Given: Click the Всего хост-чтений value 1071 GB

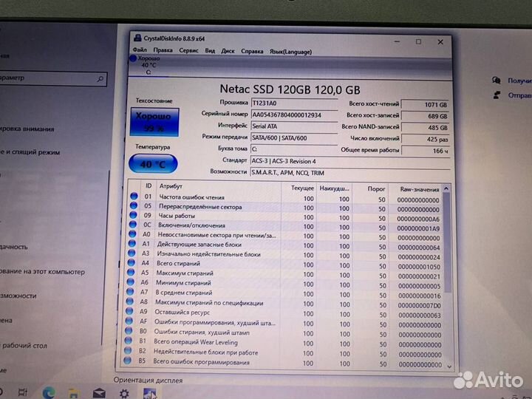Looking at the screenshot, I should [x=425, y=104].
